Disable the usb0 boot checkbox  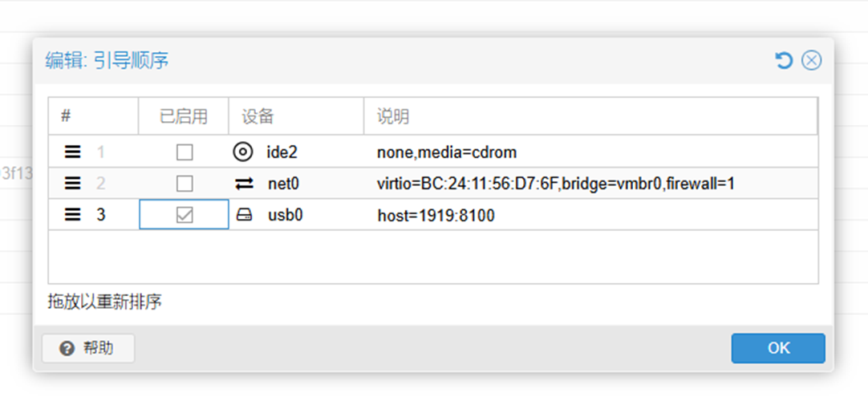(185, 215)
